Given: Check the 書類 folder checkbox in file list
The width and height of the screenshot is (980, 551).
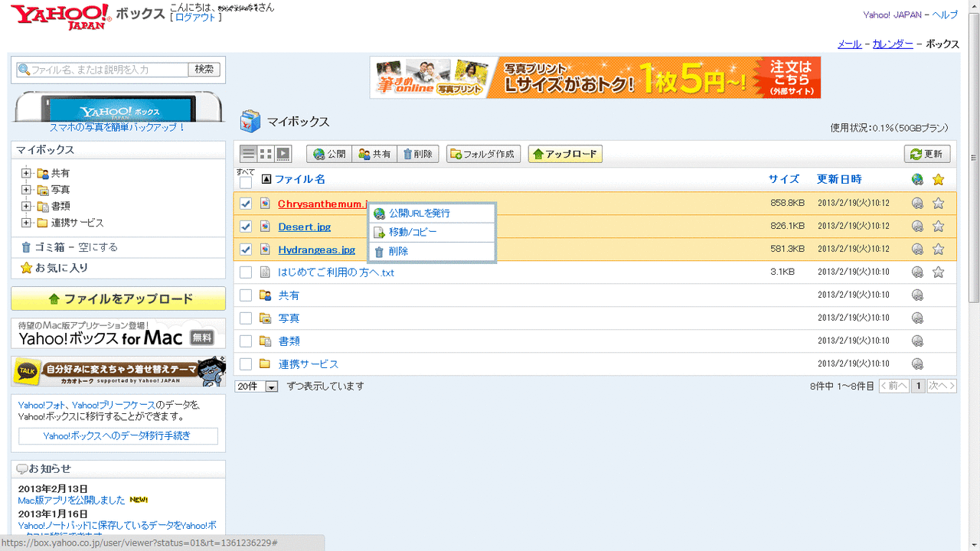Looking at the screenshot, I should [x=246, y=341].
